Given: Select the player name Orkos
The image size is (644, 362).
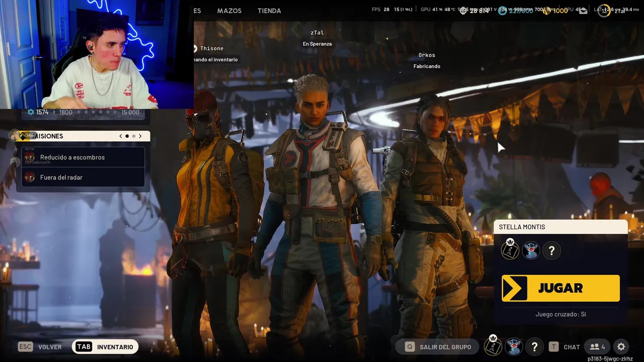Looking at the screenshot, I should point(427,55).
